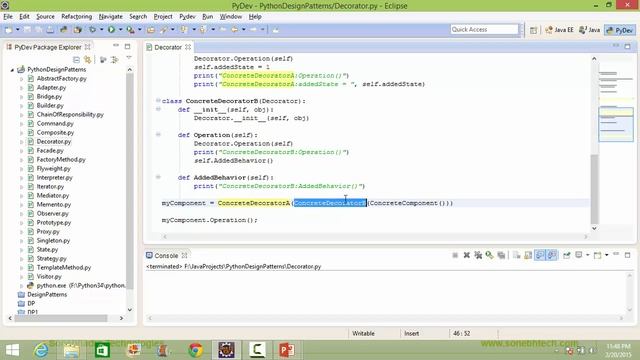Click the Quick Access search field

click(x=484, y=29)
